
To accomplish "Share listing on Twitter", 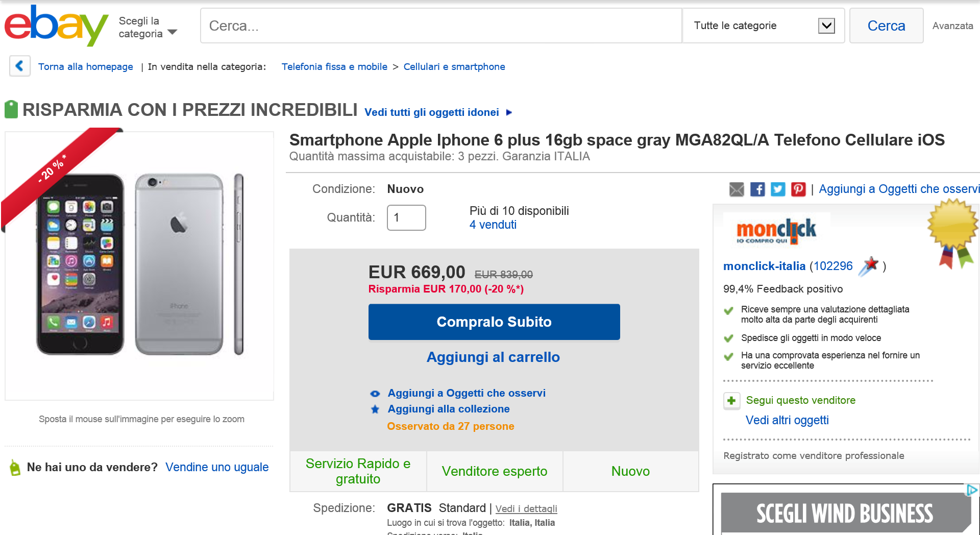I will pyautogui.click(x=778, y=189).
